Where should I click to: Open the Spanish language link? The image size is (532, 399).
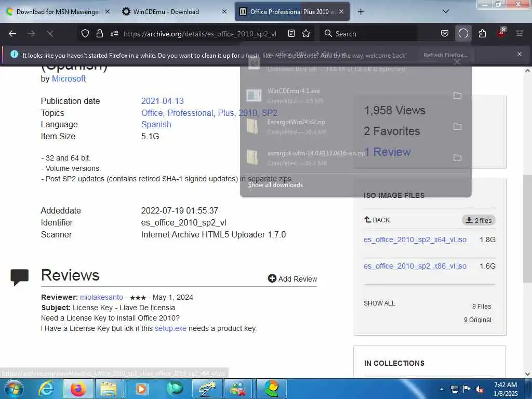pos(156,125)
